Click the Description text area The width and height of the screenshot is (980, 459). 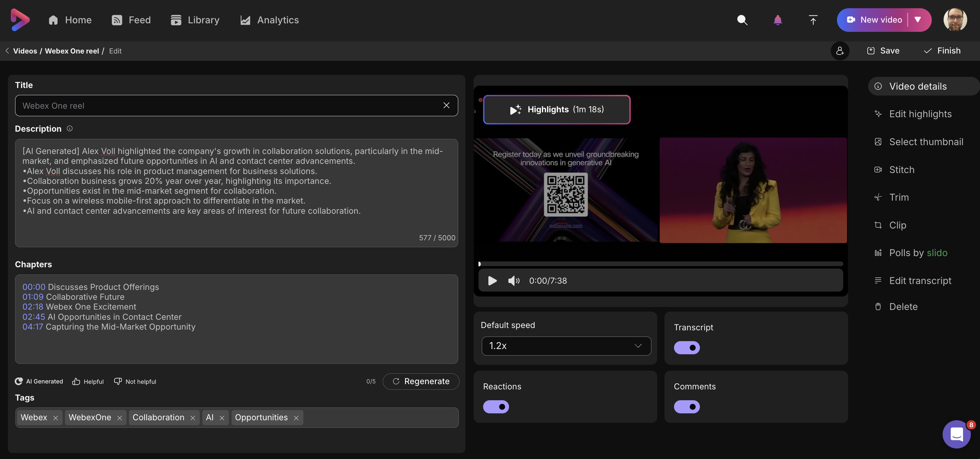coord(236,193)
